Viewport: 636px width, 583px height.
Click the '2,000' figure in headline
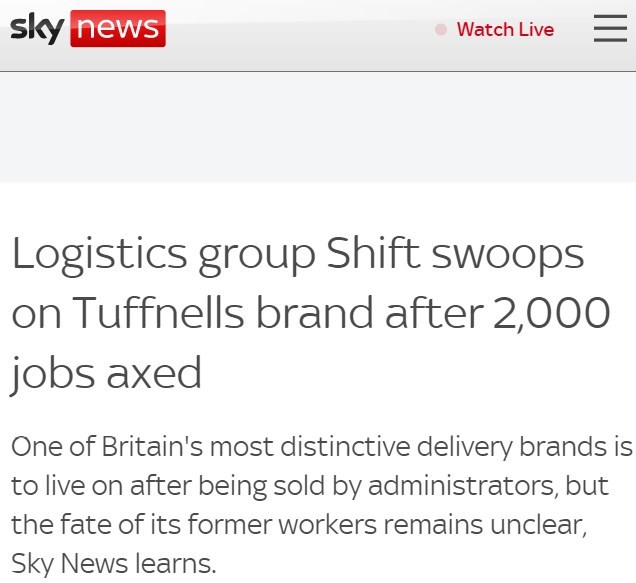[552, 313]
